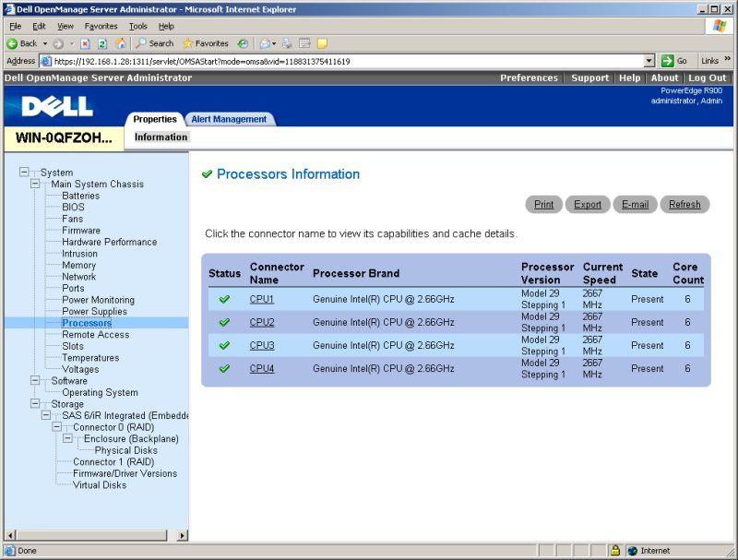Collapse the SAS 6/iR Integrated node

coord(45,415)
